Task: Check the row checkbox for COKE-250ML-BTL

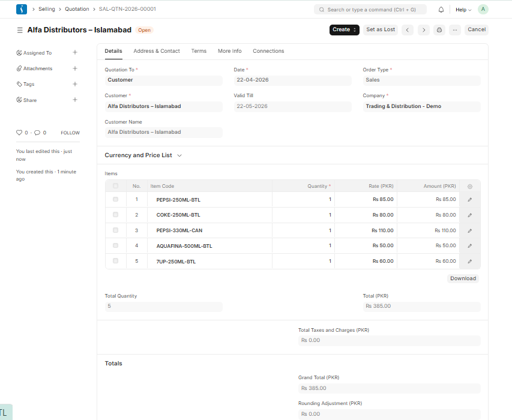Action: (115, 215)
